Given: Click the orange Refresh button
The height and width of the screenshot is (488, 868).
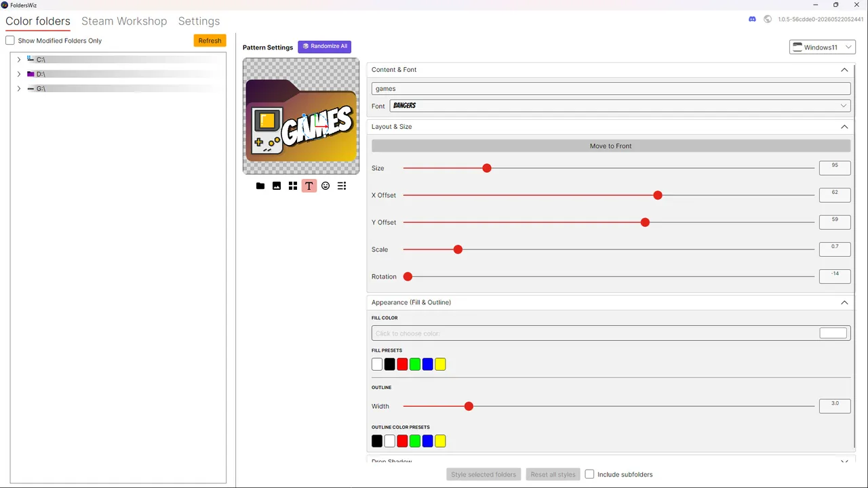Looking at the screenshot, I should pyautogui.click(x=210, y=41).
